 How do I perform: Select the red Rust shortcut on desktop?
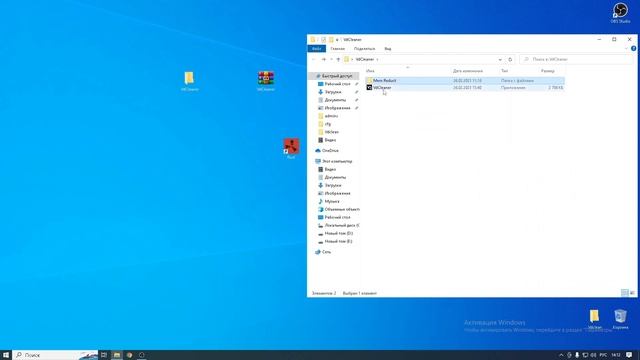pyautogui.click(x=291, y=149)
